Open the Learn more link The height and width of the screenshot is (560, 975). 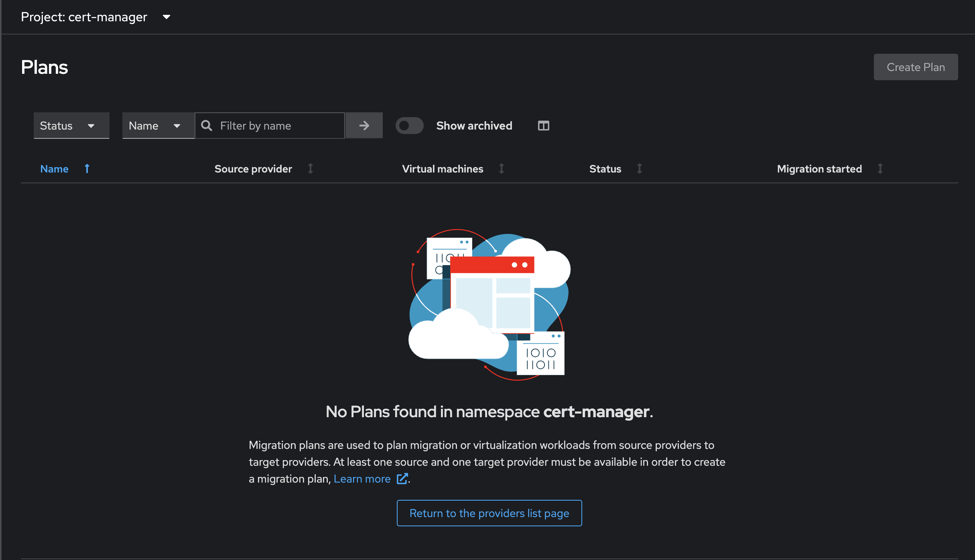362,479
